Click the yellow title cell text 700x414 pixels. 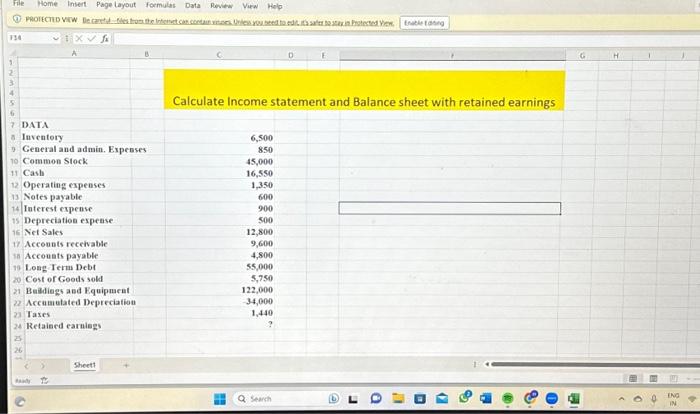tap(364, 102)
